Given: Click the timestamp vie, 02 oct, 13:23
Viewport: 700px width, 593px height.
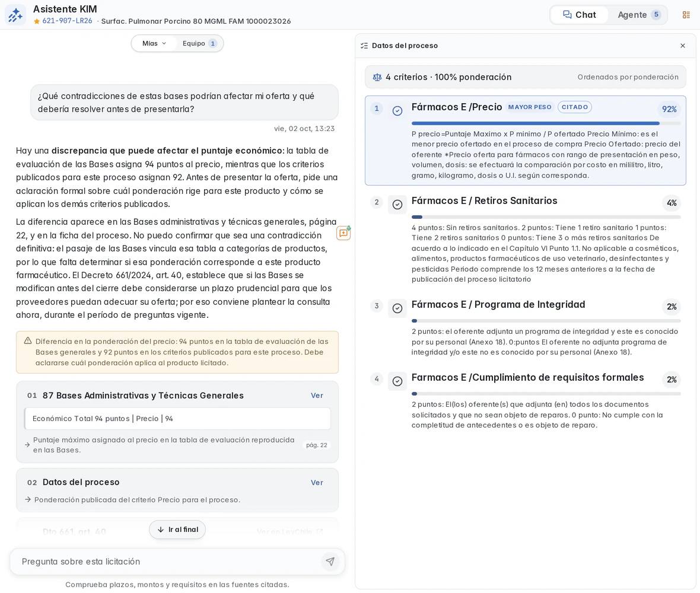Looking at the screenshot, I should [304, 129].
